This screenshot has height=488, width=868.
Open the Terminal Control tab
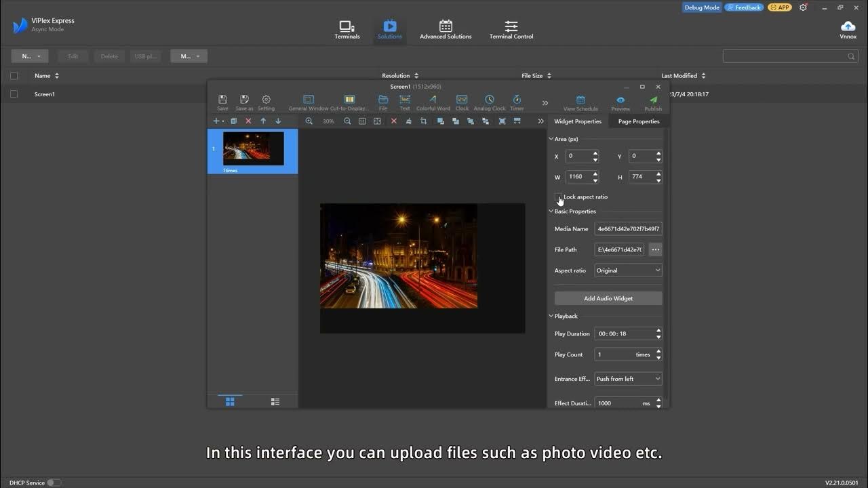click(x=511, y=30)
